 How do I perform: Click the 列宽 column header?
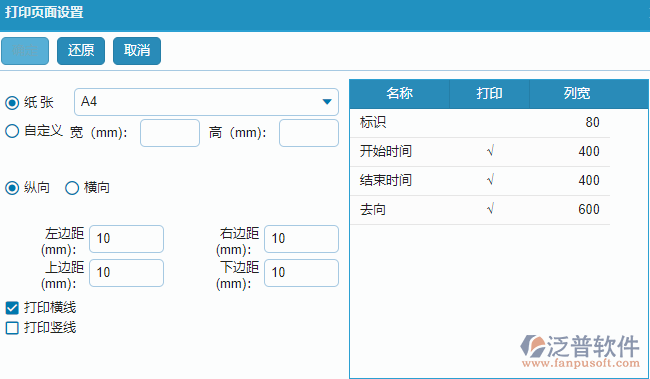pyautogui.click(x=577, y=94)
